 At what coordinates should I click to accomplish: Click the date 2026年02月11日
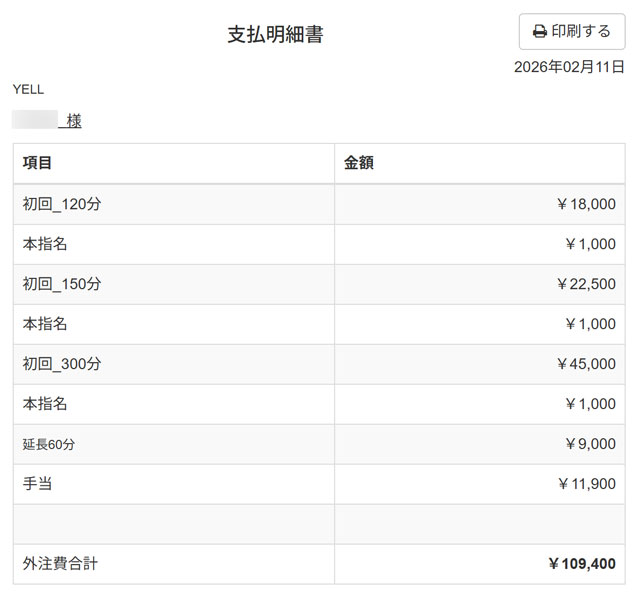coord(568,67)
